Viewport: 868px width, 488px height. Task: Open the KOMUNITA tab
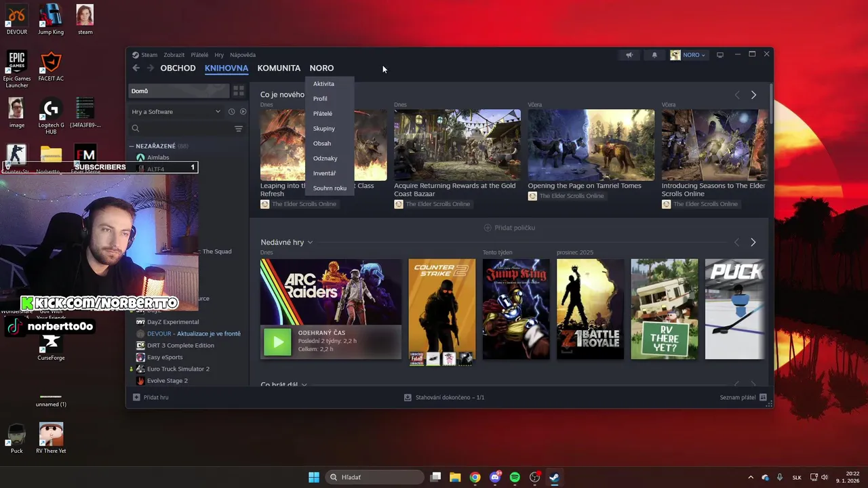279,68
